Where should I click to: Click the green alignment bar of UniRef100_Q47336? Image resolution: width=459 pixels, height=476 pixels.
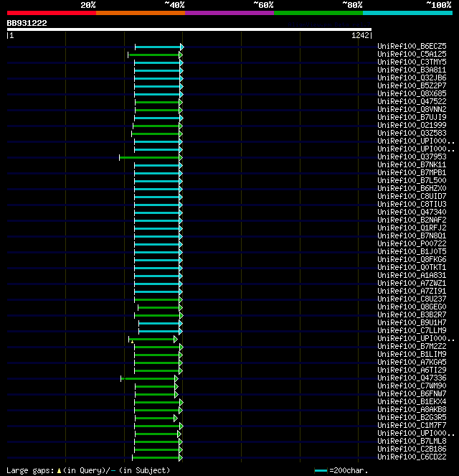tap(148, 378)
